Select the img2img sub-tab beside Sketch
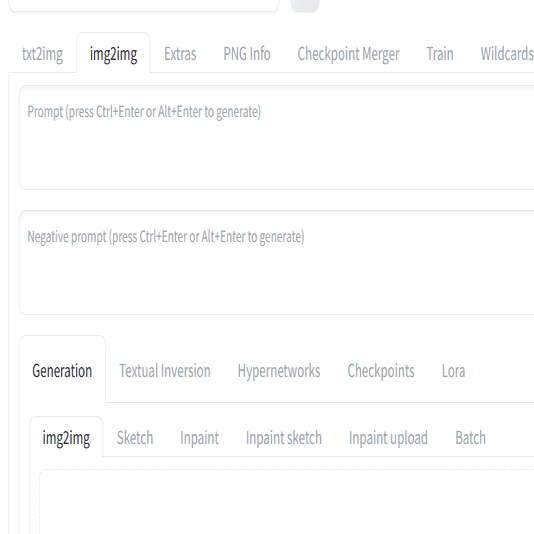Viewport: 534px width, 534px height. coord(66,438)
